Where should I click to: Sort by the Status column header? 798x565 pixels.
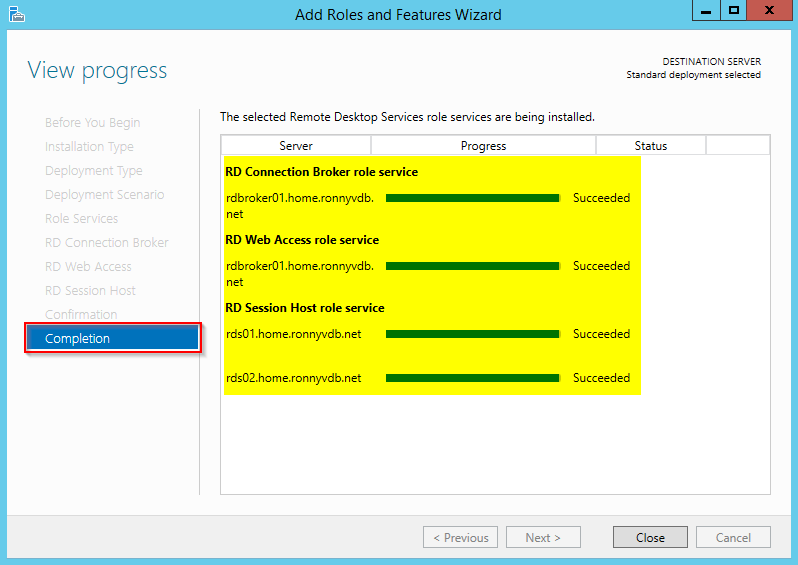point(650,146)
